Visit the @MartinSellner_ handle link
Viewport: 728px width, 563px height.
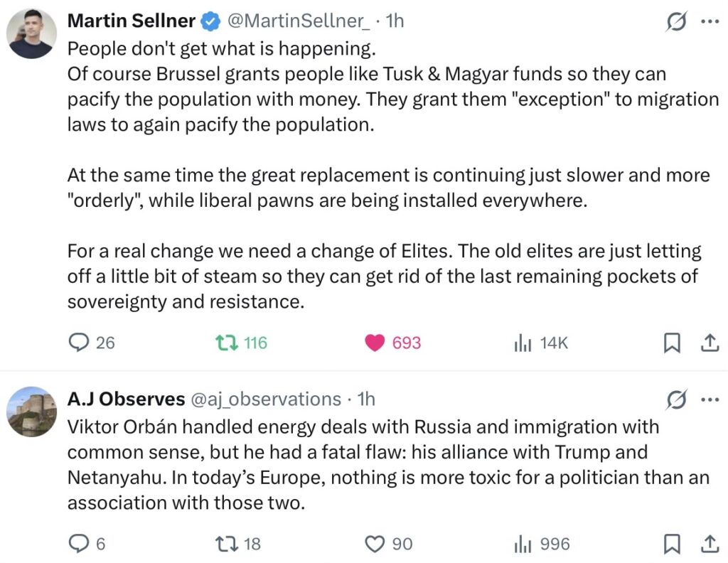pyautogui.click(x=297, y=21)
